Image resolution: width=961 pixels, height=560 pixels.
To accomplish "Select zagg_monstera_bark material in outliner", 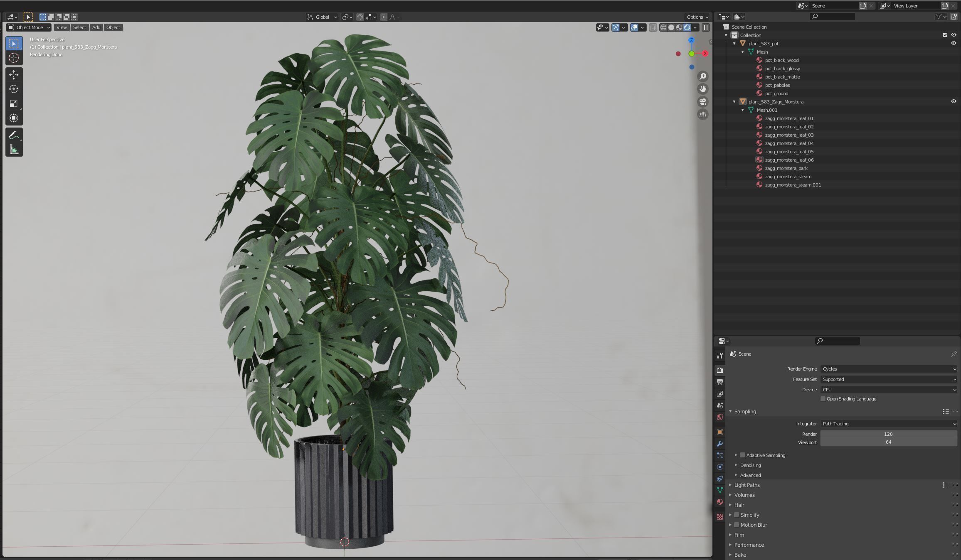I will pyautogui.click(x=786, y=168).
